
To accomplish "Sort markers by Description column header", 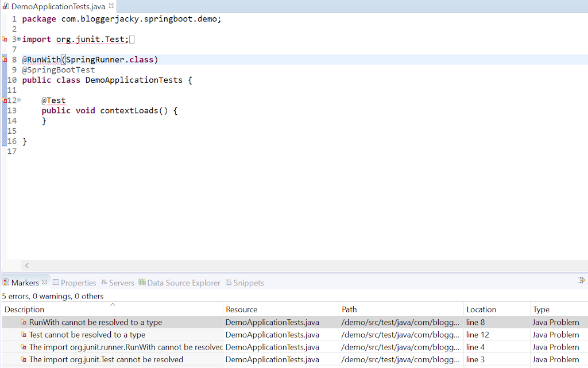I will tap(112, 309).
